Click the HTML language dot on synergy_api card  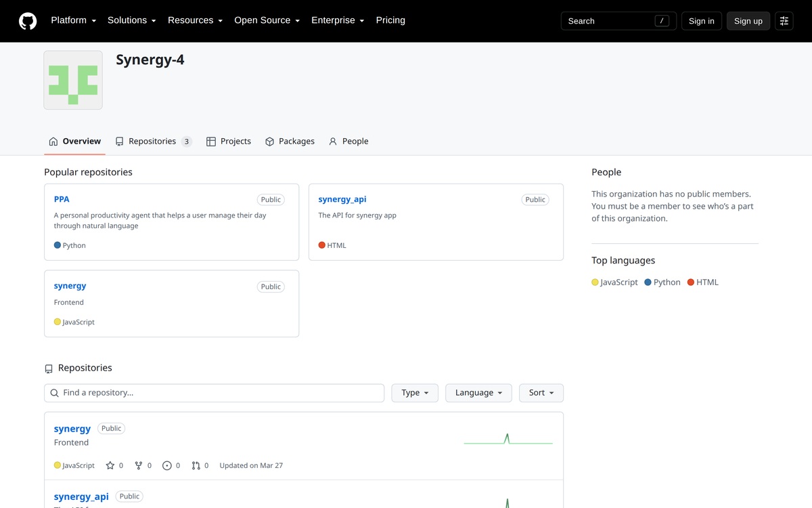pos(322,245)
